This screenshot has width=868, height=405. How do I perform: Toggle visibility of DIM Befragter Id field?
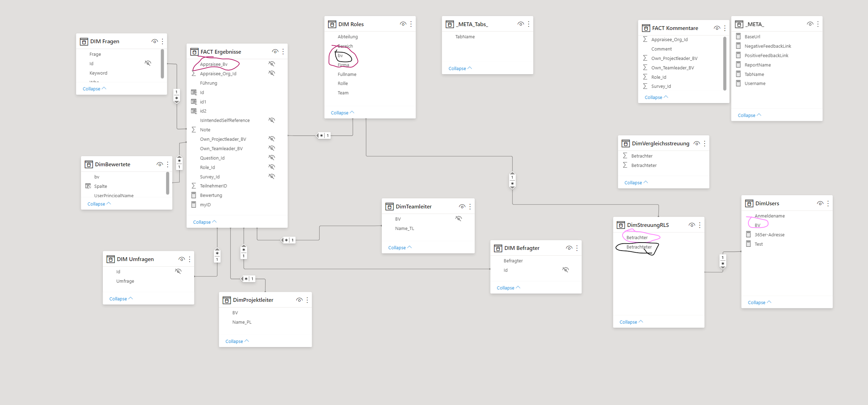565,270
